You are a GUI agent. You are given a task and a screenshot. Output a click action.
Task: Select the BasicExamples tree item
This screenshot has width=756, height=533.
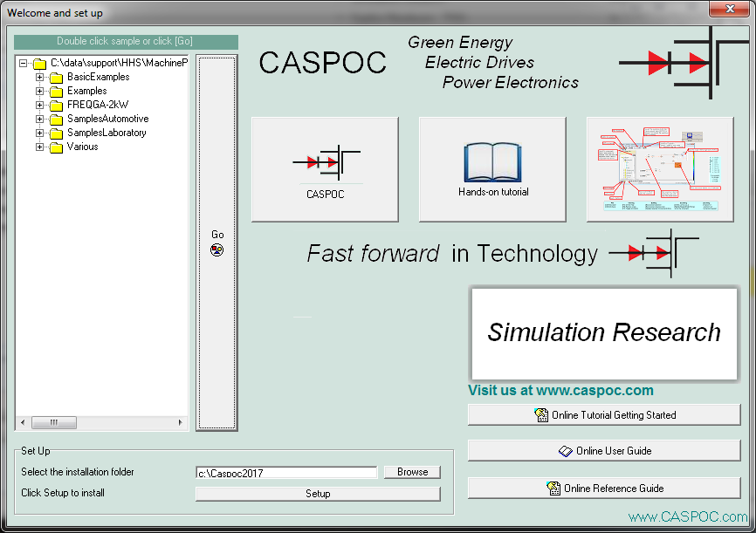pyautogui.click(x=99, y=77)
